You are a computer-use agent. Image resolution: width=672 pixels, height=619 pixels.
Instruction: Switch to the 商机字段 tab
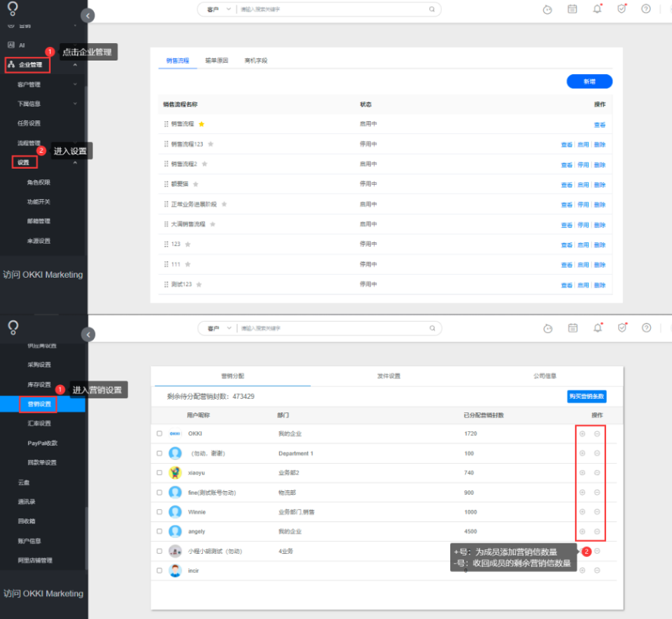[x=256, y=61]
